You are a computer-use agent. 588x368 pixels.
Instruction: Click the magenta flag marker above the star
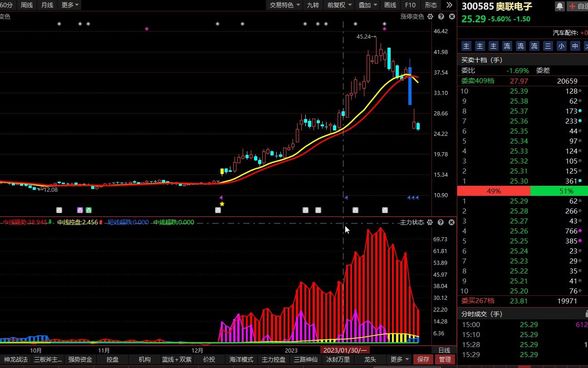click(x=221, y=198)
